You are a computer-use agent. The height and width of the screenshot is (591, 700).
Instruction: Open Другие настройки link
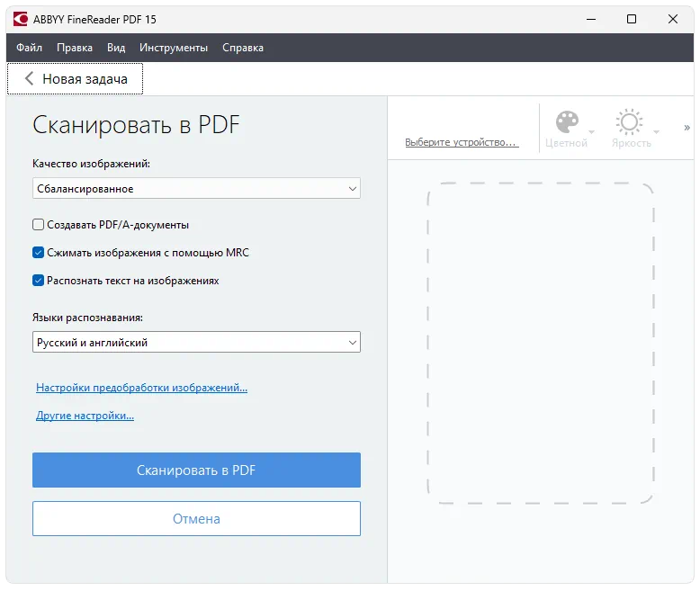[85, 416]
